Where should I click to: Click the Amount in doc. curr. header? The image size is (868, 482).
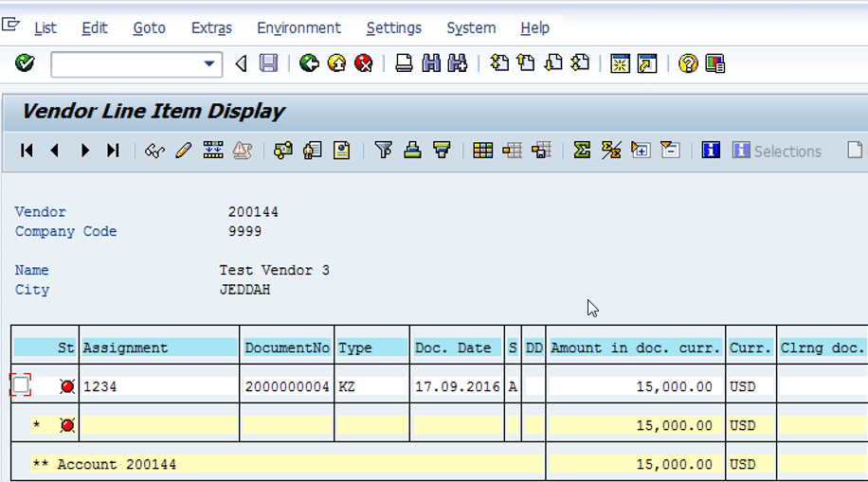636,348
